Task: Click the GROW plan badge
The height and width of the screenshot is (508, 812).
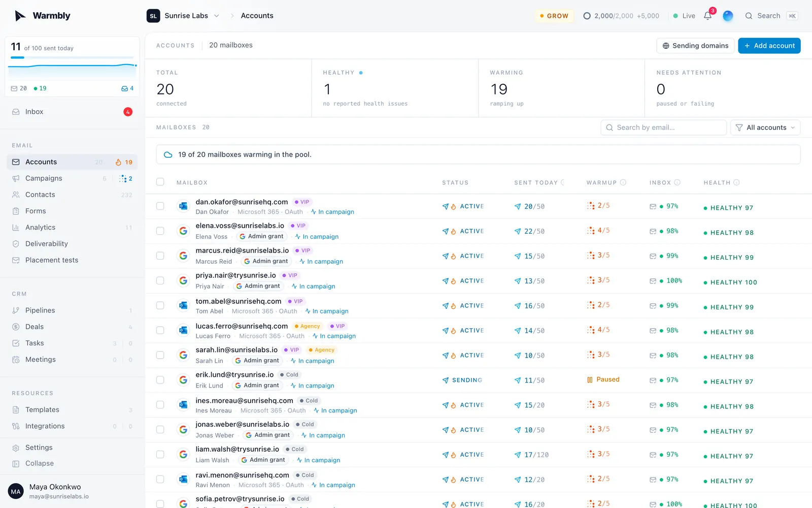Action: 554,16
